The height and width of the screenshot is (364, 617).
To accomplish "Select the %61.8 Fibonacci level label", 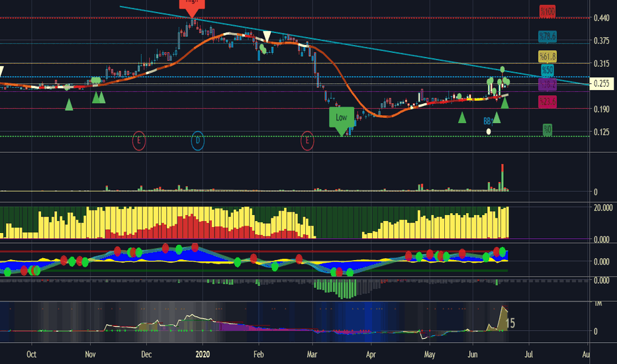I will [547, 56].
